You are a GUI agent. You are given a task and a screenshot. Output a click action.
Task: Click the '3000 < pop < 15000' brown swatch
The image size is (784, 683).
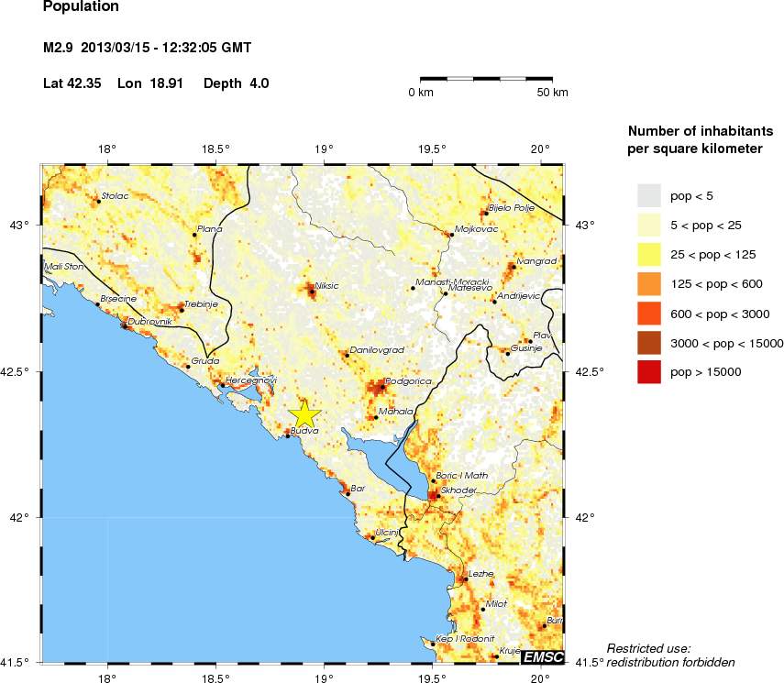coord(649,342)
